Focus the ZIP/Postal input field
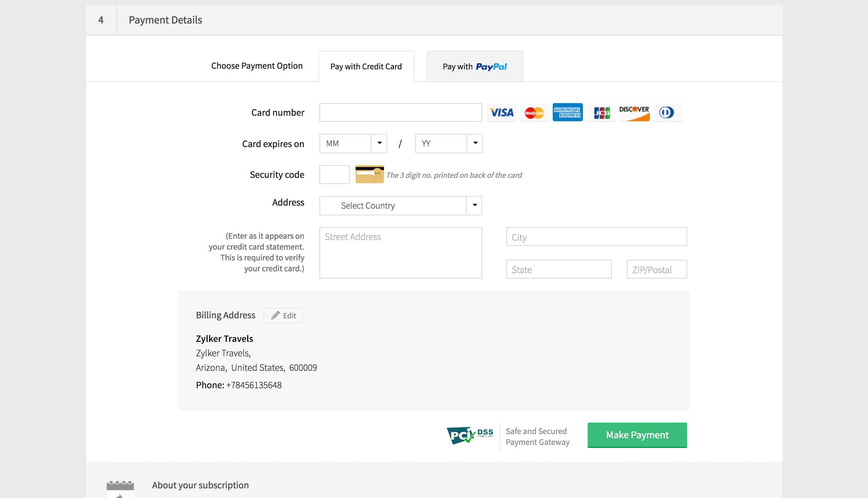 656,269
